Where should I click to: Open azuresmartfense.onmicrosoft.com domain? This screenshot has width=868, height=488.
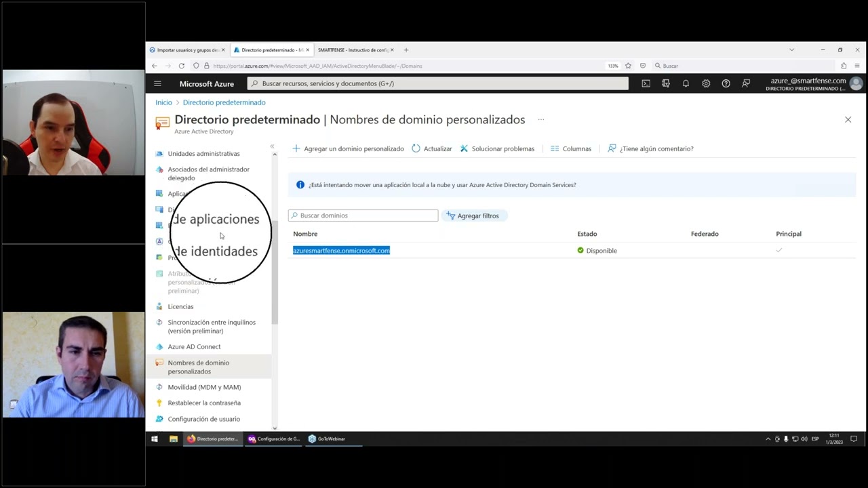tap(341, 251)
